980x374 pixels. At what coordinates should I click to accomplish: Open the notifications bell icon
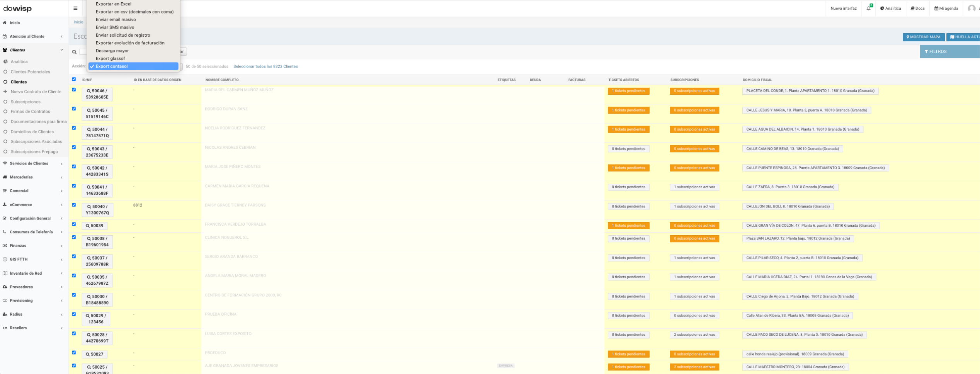coord(869,8)
